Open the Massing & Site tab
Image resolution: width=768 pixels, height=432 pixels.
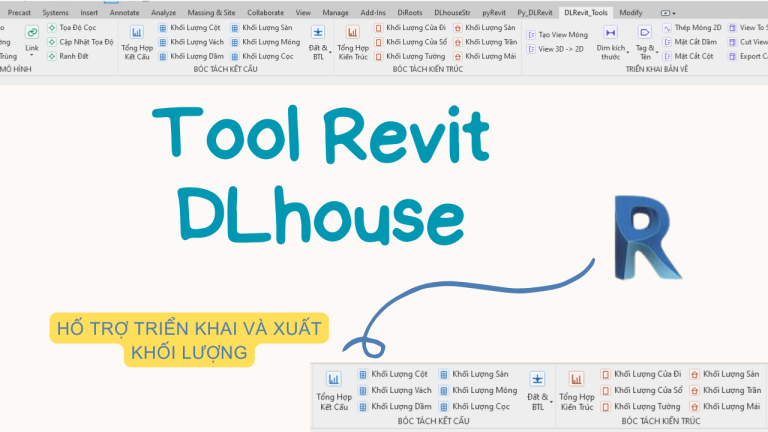[212, 13]
